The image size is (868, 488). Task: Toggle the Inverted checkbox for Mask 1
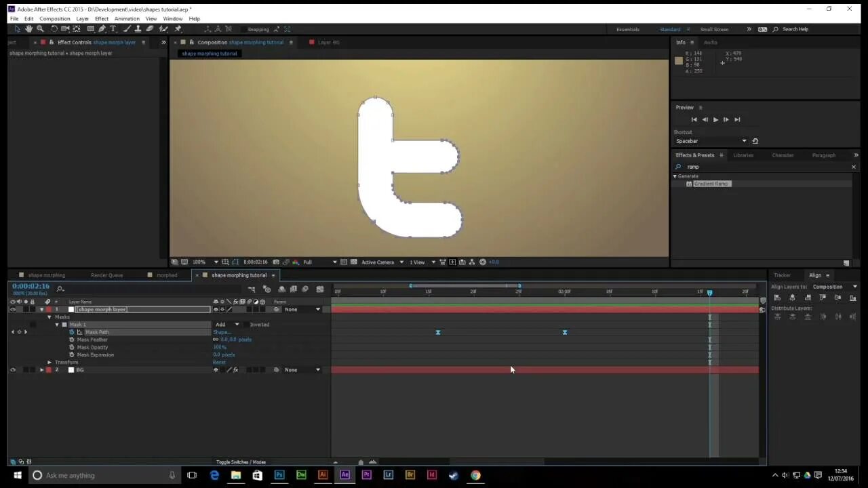pos(246,325)
